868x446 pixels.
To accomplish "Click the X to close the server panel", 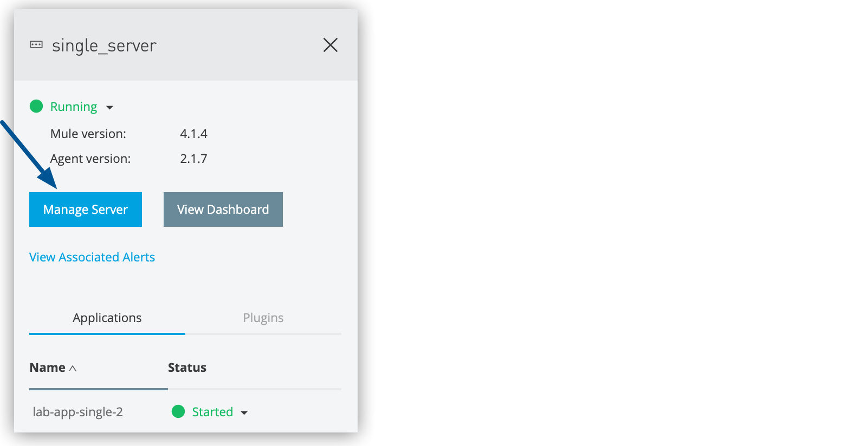I will pos(331,45).
